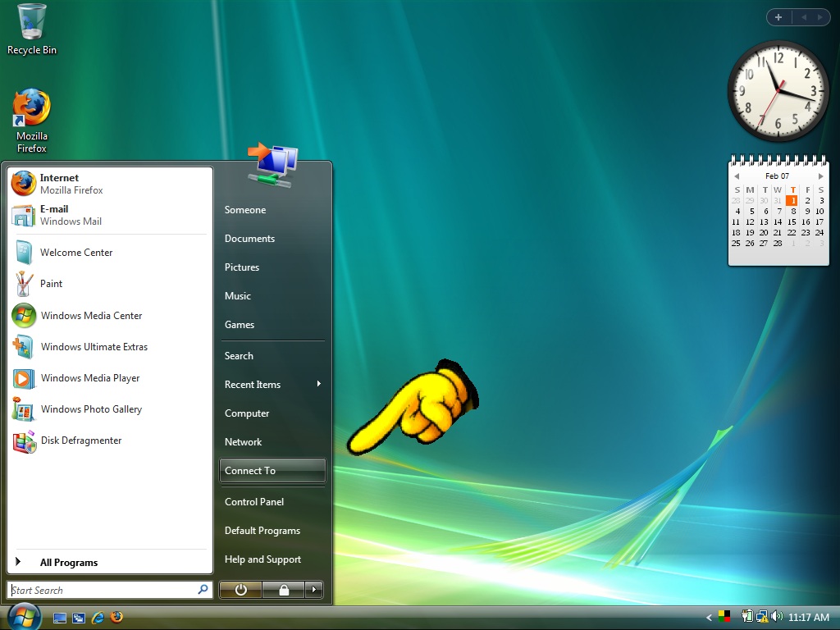Image resolution: width=840 pixels, height=630 pixels.
Task: Click the Windows Media Player icon
Action: (x=24, y=378)
